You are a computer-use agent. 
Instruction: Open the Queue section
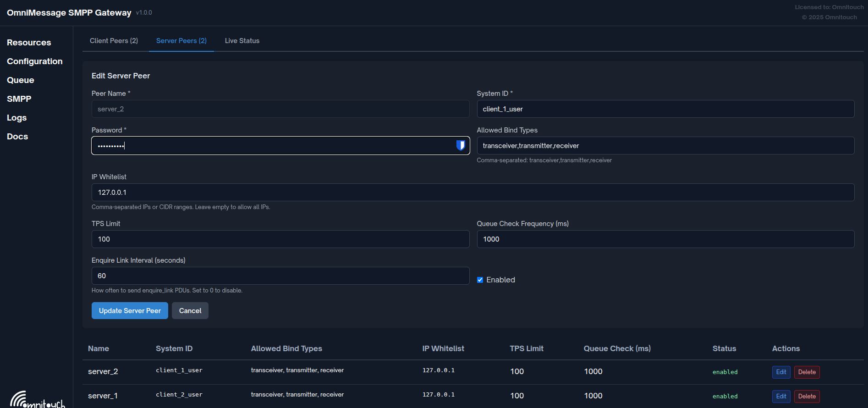pos(21,80)
